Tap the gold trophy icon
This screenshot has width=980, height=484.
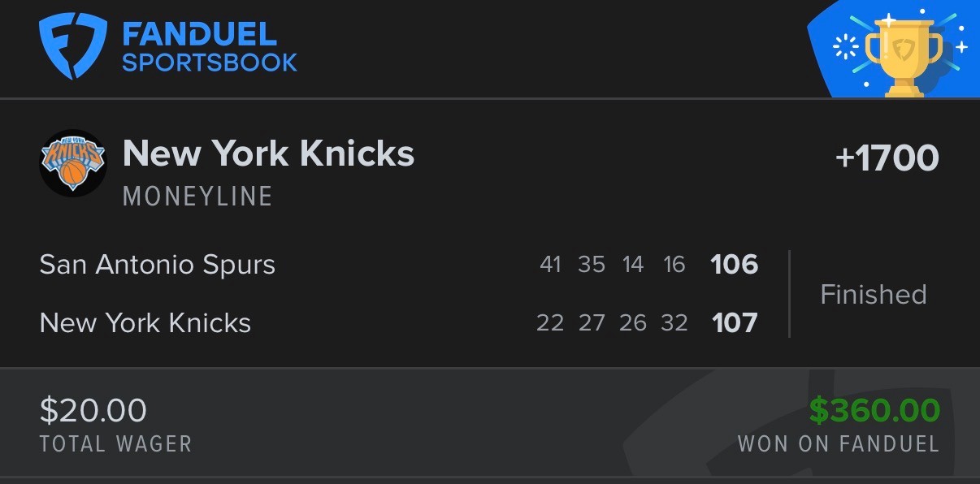pyautogui.click(x=904, y=54)
